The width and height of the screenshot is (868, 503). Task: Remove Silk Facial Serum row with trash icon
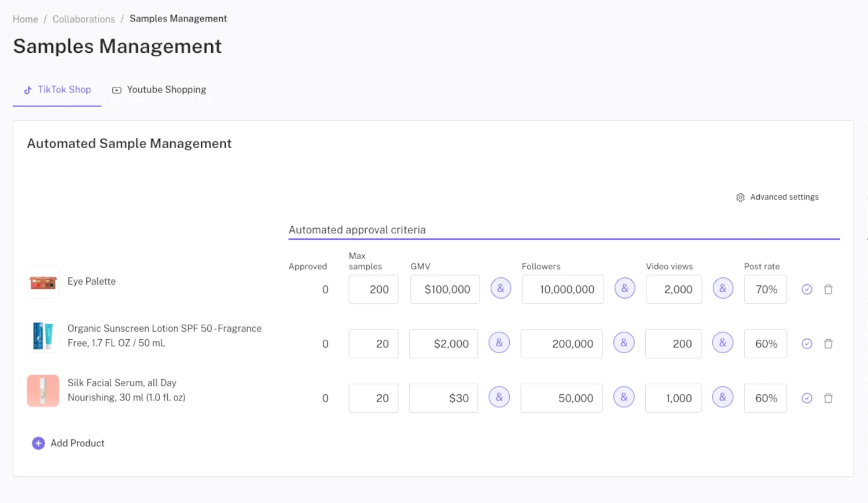[828, 398]
